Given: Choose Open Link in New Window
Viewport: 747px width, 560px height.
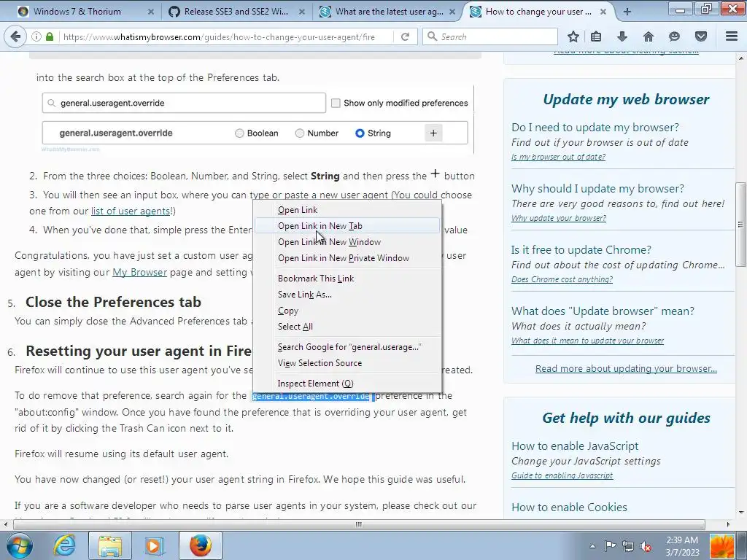Looking at the screenshot, I should (x=348, y=242).
